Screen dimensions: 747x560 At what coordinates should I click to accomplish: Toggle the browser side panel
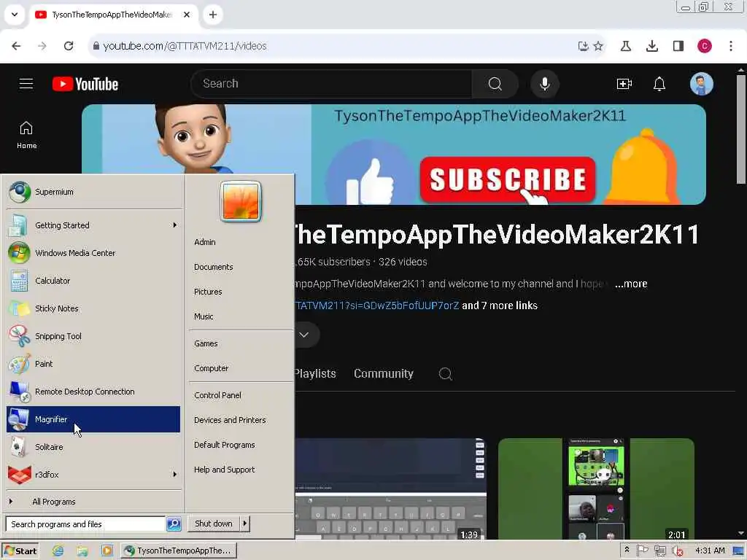click(x=678, y=46)
